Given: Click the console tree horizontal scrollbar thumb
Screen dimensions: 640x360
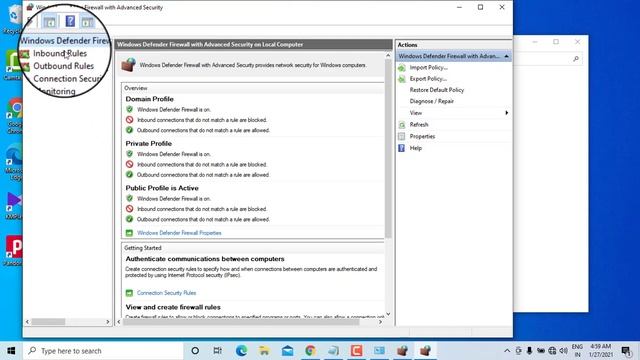Looking at the screenshot, I should (48, 322).
